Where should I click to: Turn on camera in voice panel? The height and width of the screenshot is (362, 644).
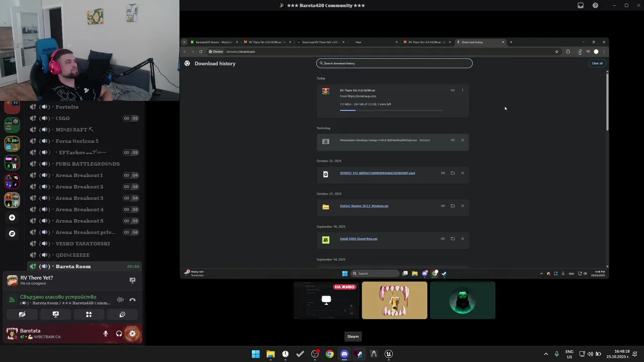(22, 314)
